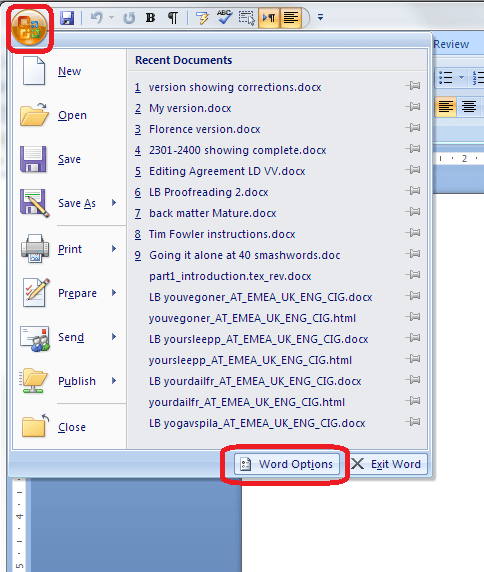The image size is (484, 572).
Task: Select Save As menu entry
Action: click(x=77, y=203)
